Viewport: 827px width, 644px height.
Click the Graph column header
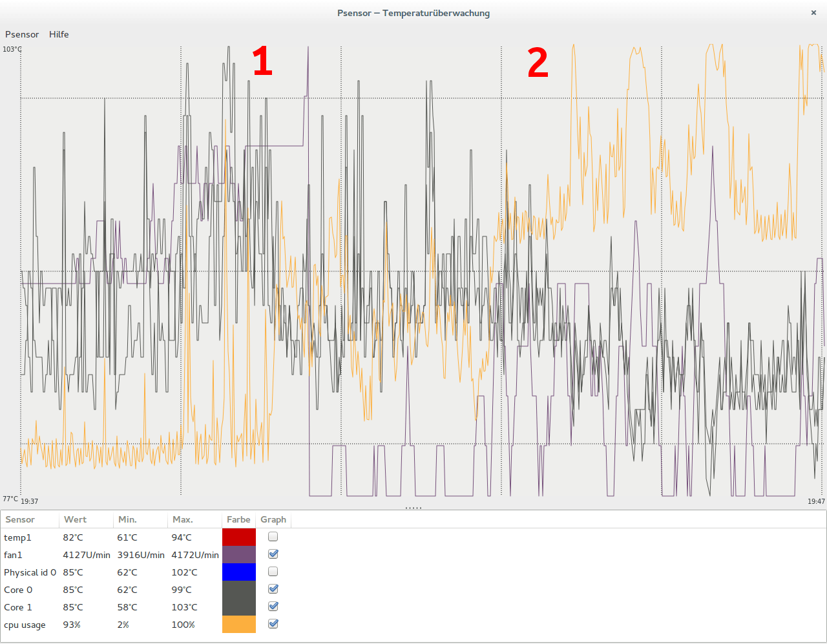click(x=273, y=519)
